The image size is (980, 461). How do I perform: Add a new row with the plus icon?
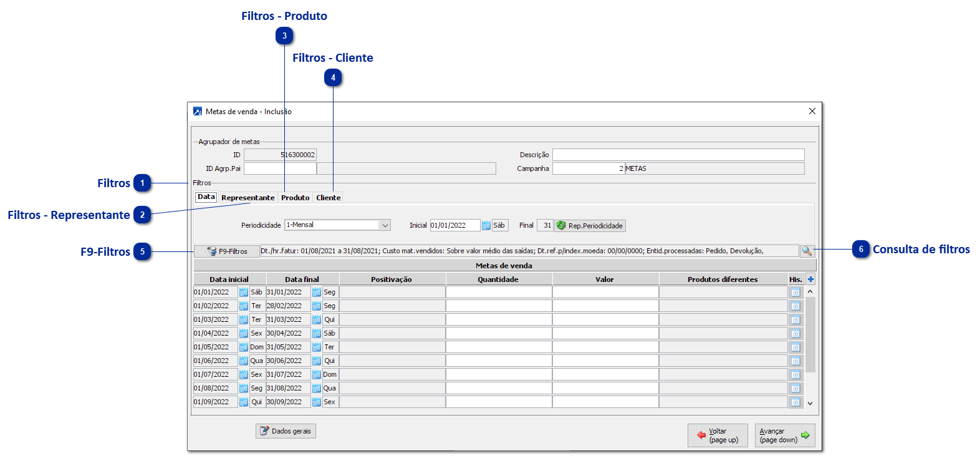[x=810, y=279]
